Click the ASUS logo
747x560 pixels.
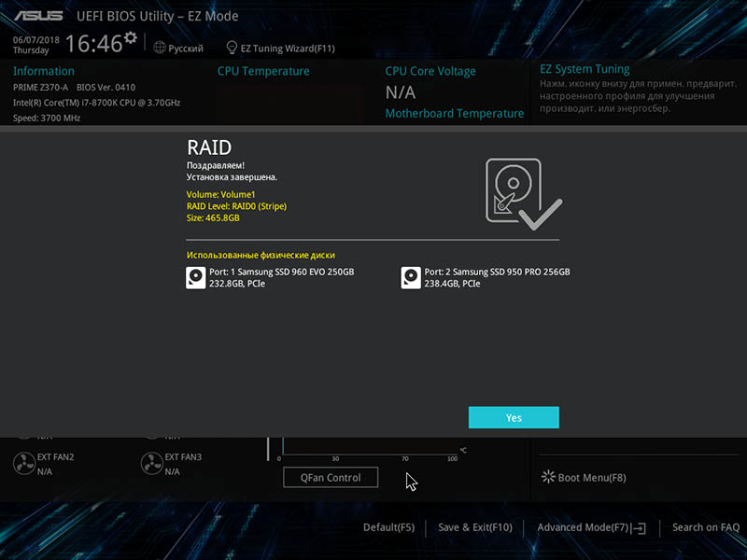click(38, 16)
